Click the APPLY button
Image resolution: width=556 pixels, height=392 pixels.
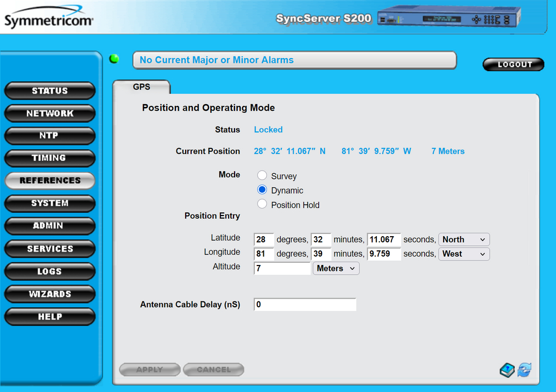coord(149,370)
